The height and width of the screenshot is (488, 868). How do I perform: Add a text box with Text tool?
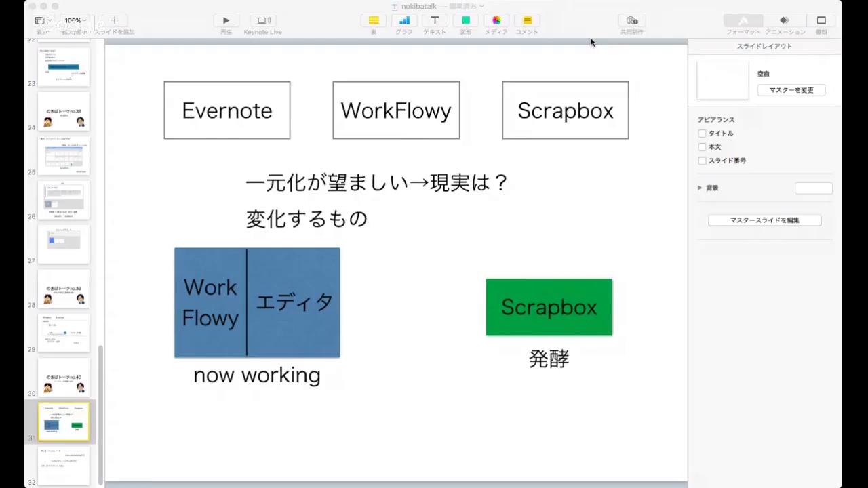point(435,21)
